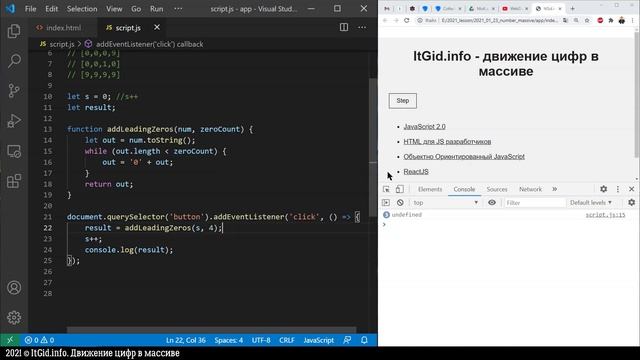Open the Explorer view in VS Code

tap(14, 31)
